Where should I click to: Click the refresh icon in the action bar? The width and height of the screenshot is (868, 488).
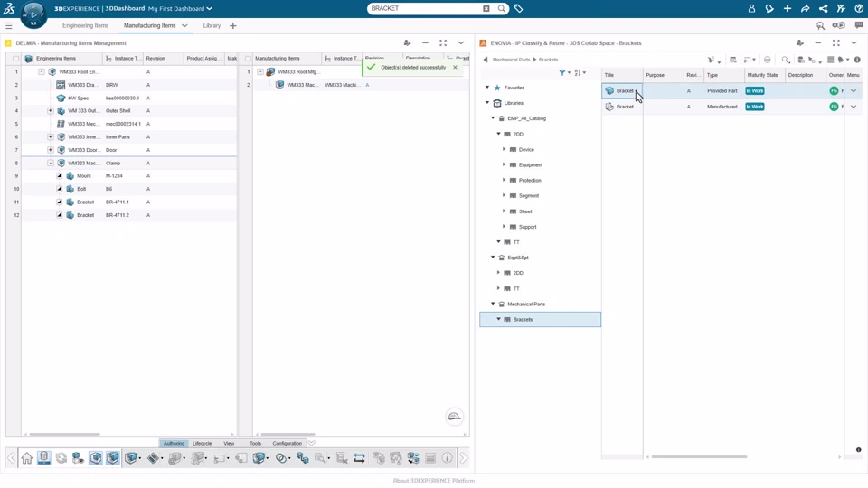click(61, 458)
